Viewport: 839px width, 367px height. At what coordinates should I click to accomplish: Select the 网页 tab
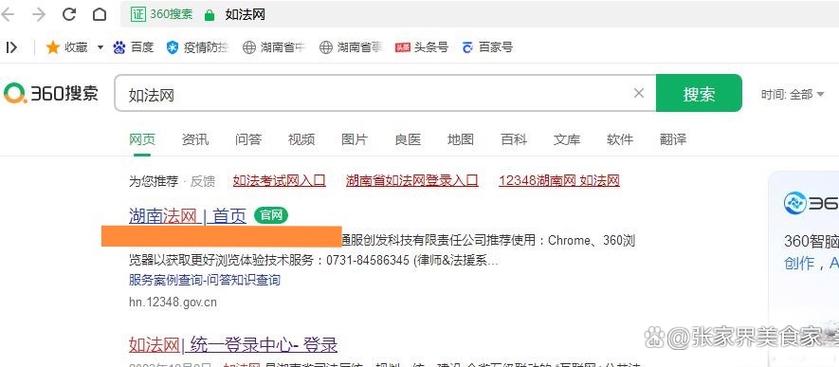coord(142,140)
